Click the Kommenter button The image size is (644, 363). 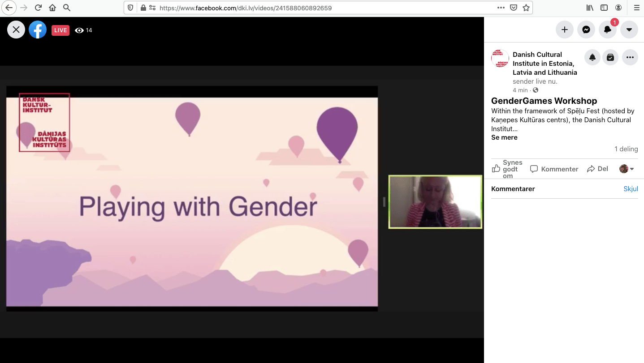(x=554, y=169)
